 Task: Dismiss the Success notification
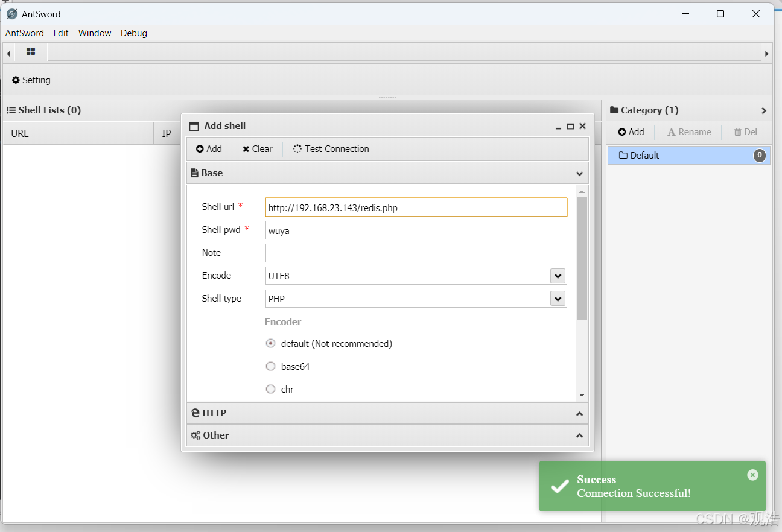point(752,475)
